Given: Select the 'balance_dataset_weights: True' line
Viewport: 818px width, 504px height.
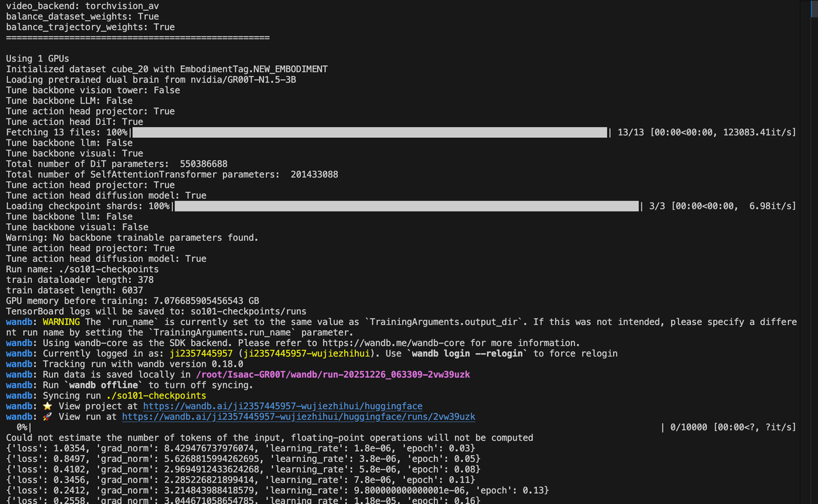Looking at the screenshot, I should [82, 17].
